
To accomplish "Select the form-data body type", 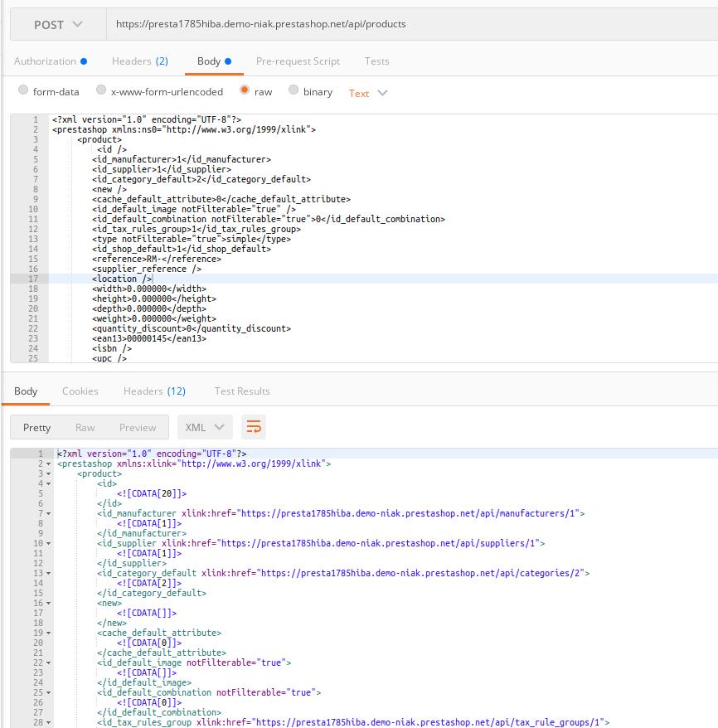I will pyautogui.click(x=22, y=91).
